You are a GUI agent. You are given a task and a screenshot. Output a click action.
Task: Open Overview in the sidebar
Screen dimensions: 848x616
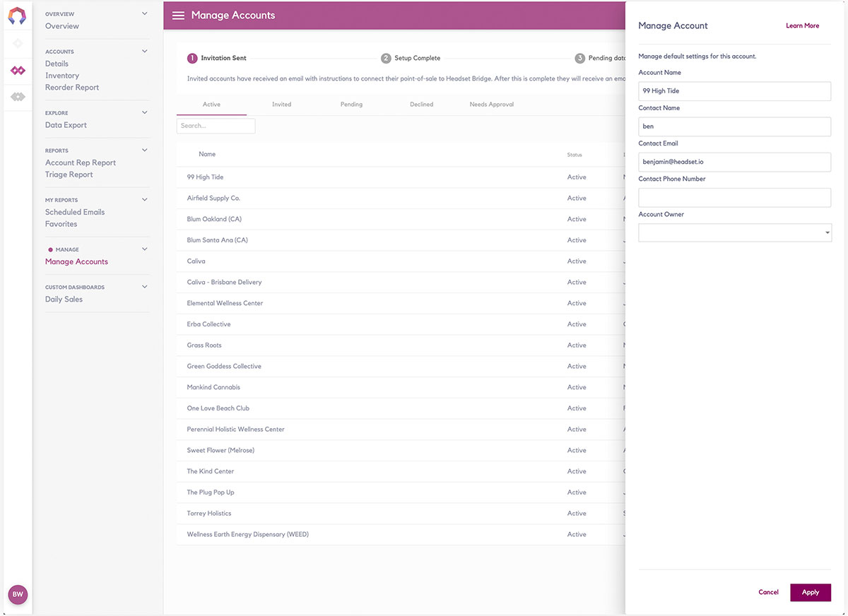point(62,26)
